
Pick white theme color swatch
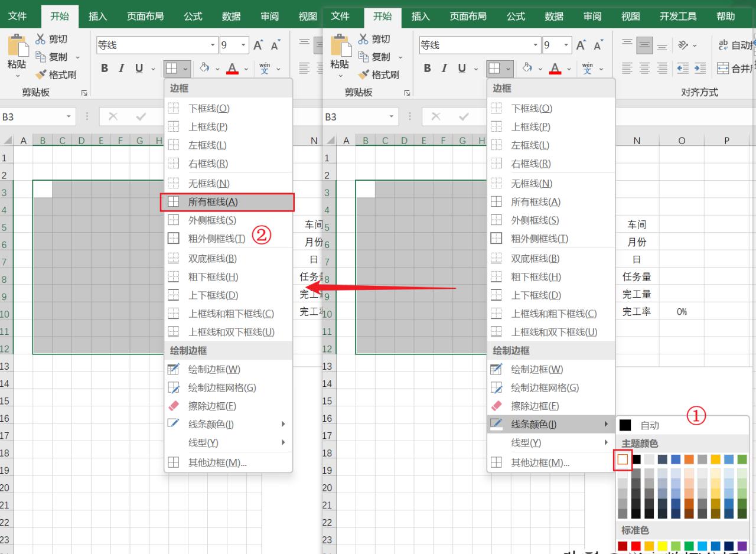623,459
